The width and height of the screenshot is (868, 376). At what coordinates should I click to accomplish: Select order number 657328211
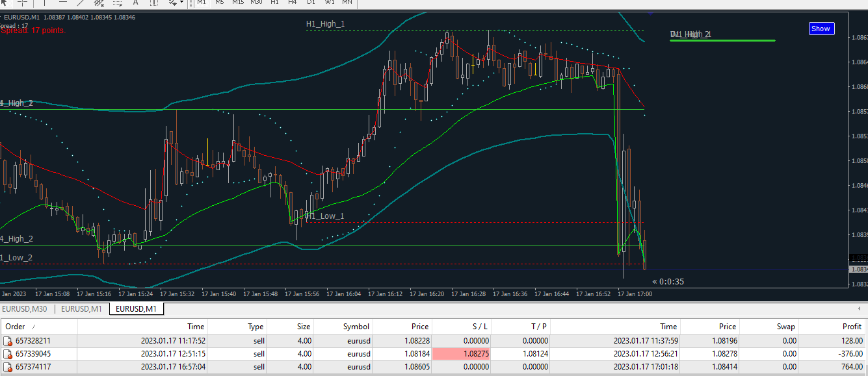33,341
